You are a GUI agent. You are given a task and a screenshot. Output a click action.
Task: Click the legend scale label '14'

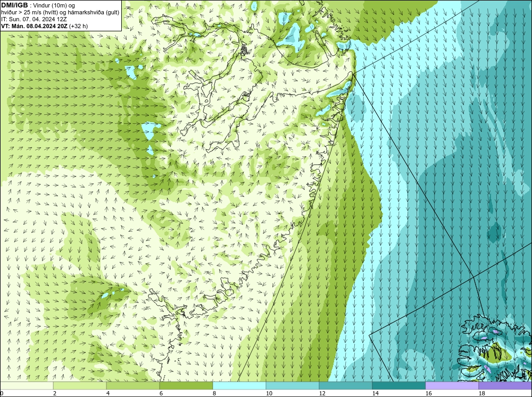click(376, 393)
